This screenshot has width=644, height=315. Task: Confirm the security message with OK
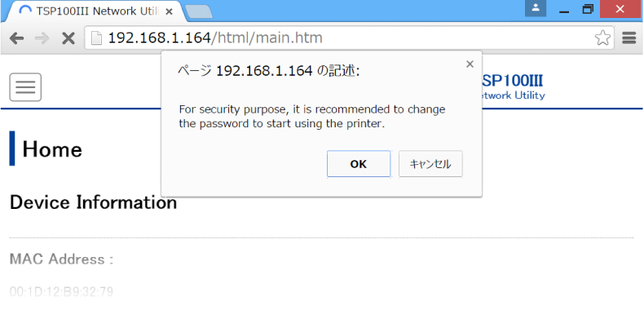click(x=359, y=164)
